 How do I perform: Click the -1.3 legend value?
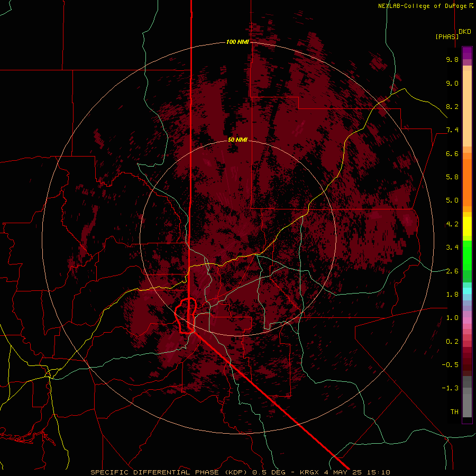pos(450,388)
